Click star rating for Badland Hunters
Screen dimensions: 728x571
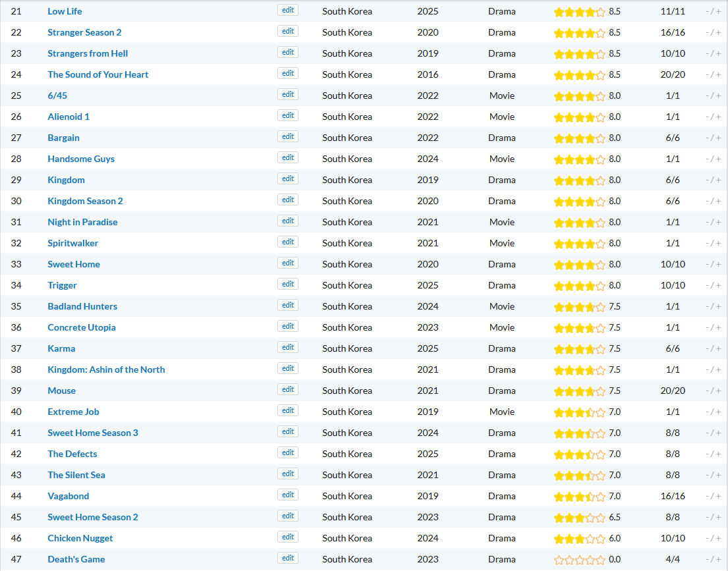click(x=579, y=307)
